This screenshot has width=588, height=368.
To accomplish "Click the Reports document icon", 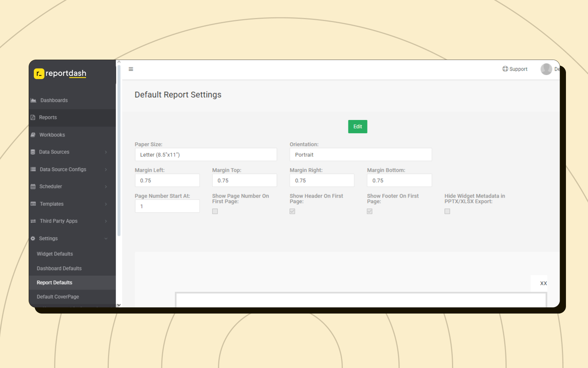I will click(x=33, y=117).
